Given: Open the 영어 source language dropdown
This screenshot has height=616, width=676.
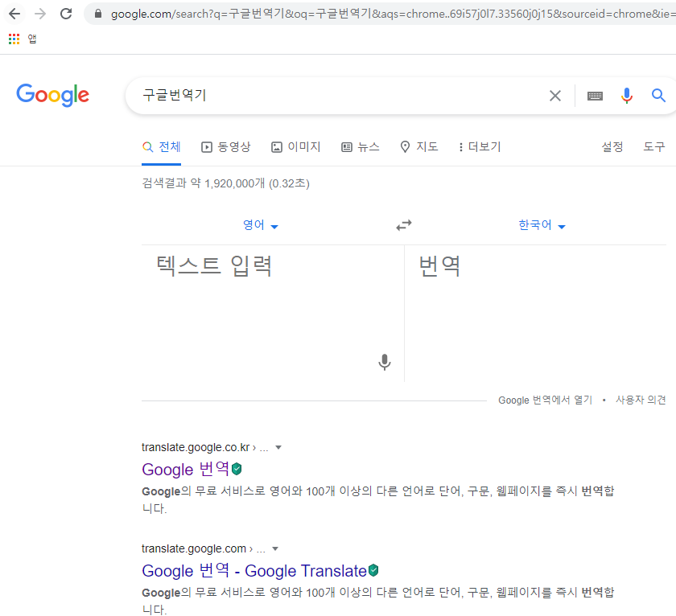Looking at the screenshot, I should click(261, 225).
